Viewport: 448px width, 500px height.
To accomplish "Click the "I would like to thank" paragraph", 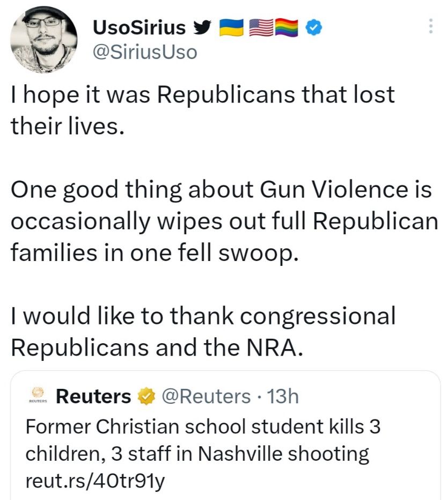I will 203,331.
